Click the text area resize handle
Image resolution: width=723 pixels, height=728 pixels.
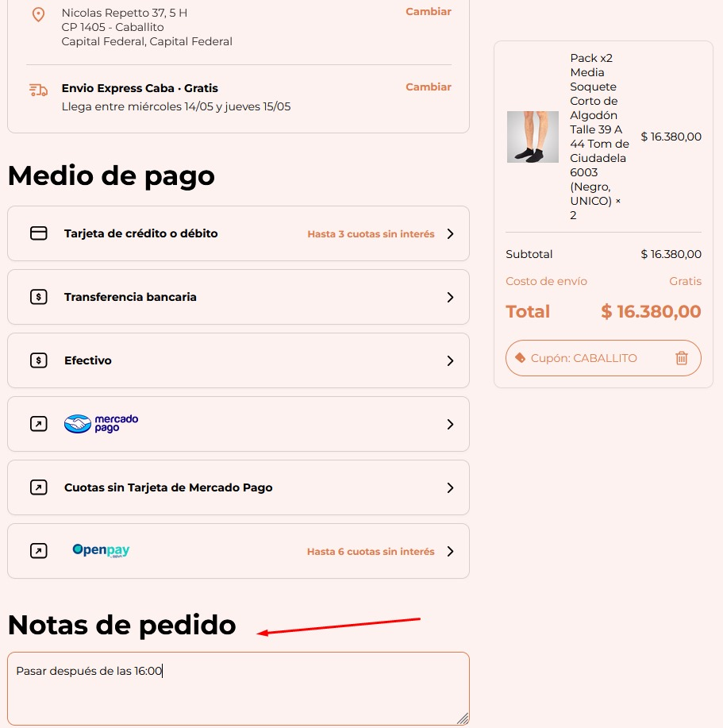point(463,718)
